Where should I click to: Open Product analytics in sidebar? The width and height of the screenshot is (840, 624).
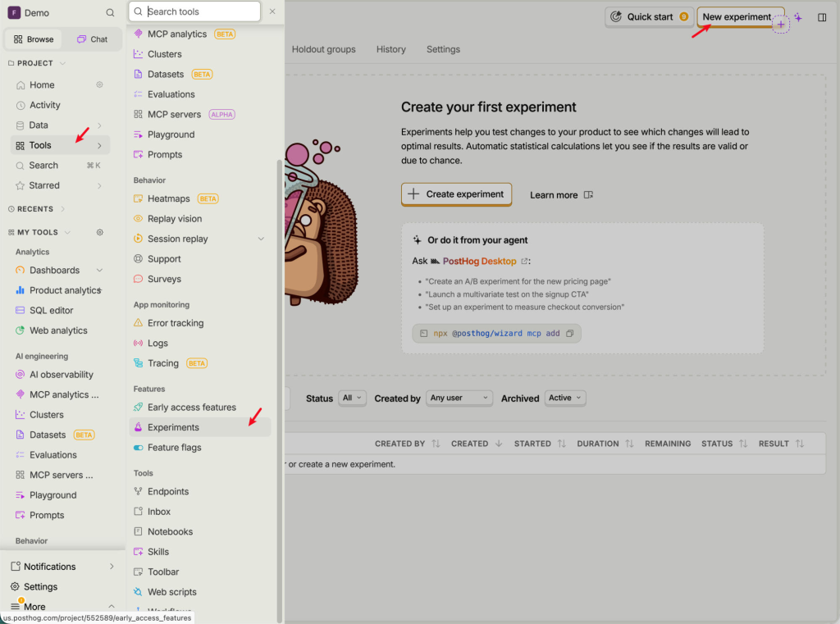[x=60, y=290]
